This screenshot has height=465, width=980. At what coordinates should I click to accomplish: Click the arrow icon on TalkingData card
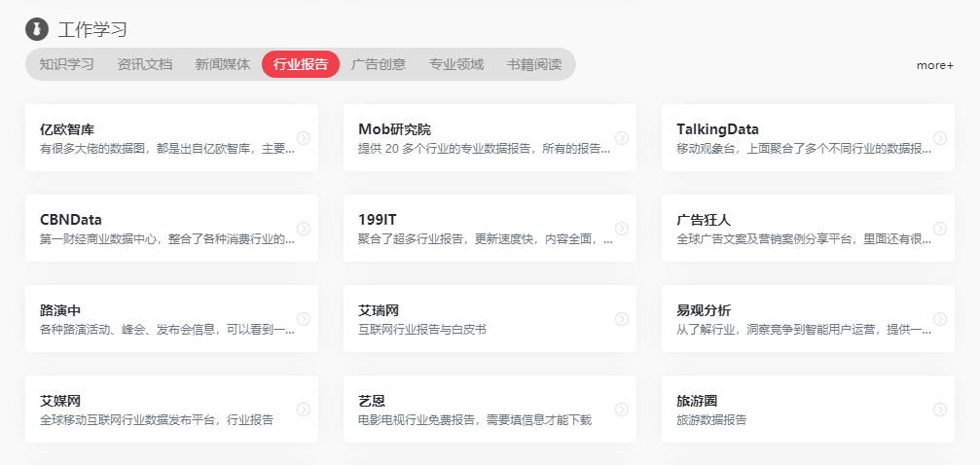[940, 138]
